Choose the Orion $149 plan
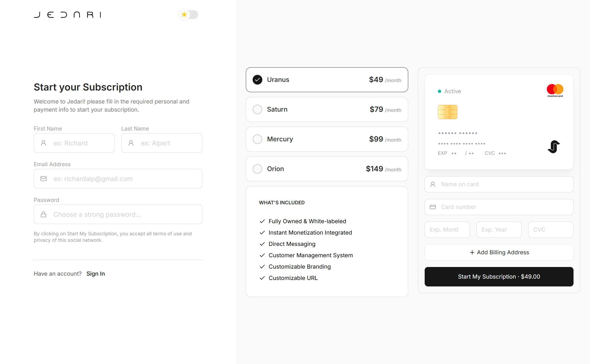 click(x=327, y=169)
